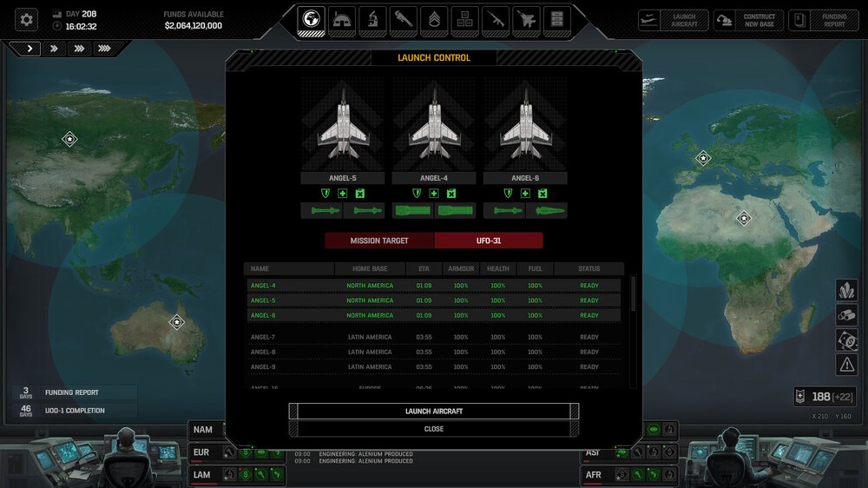Click the warning triangle alert icon
Viewport: 868px width, 488px height.
[x=847, y=365]
